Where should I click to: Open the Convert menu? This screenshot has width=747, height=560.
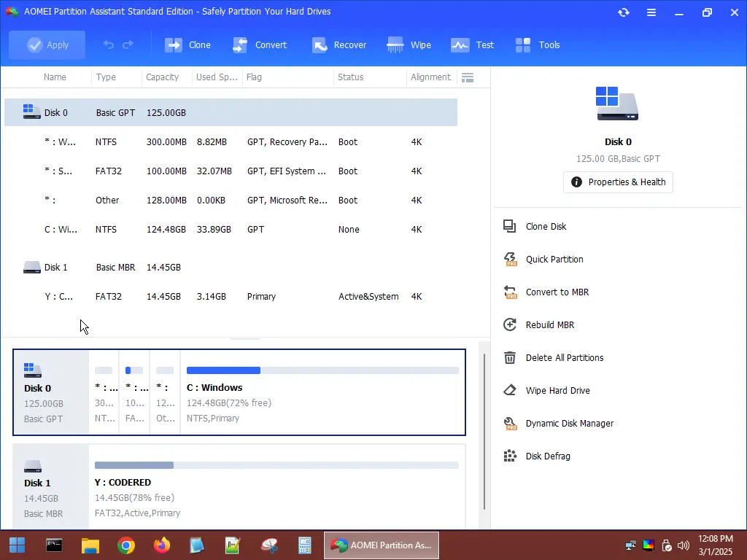(260, 44)
